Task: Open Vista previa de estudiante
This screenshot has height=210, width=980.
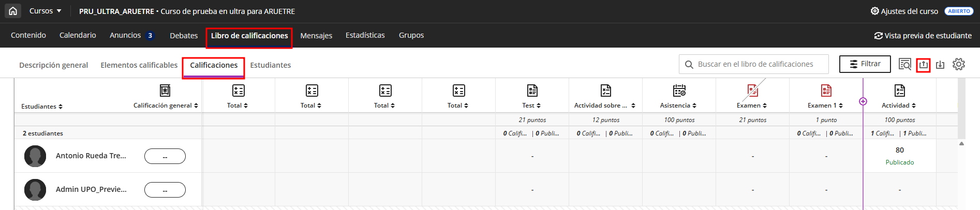Action: click(x=923, y=36)
